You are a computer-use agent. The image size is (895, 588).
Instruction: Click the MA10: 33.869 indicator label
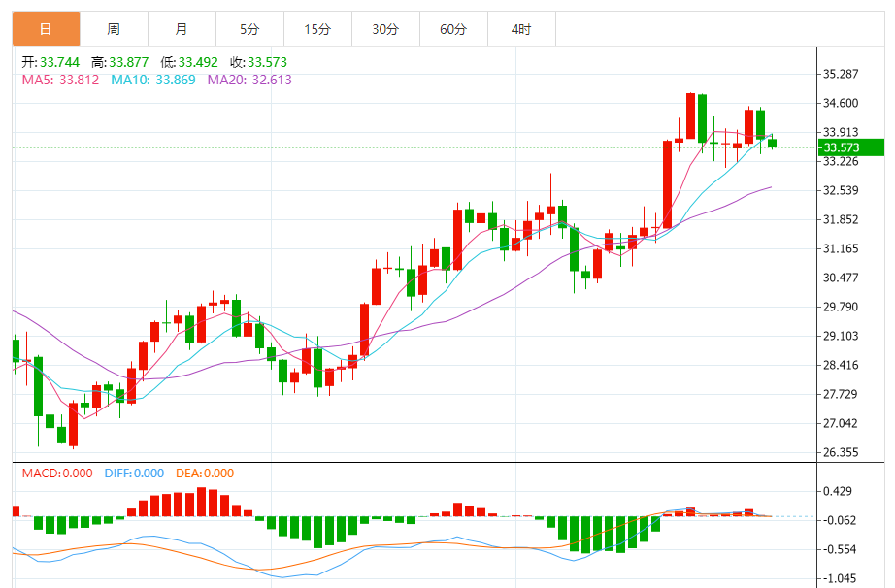(x=153, y=80)
